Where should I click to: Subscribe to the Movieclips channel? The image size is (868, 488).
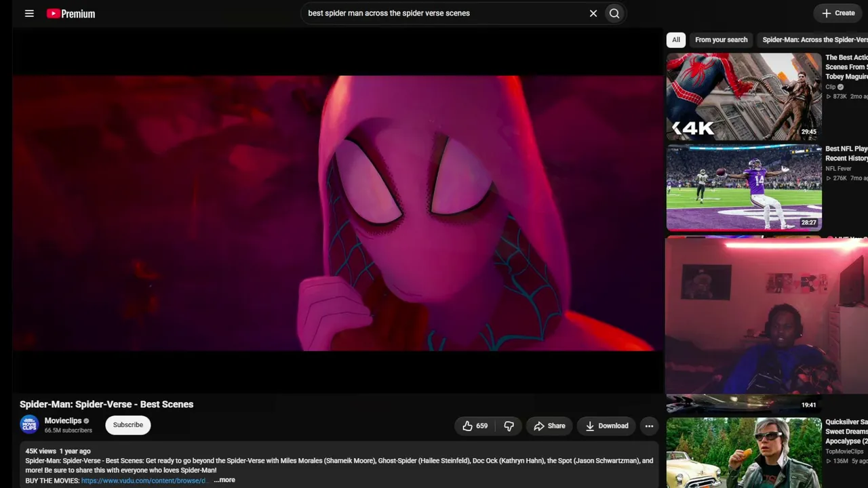point(128,425)
